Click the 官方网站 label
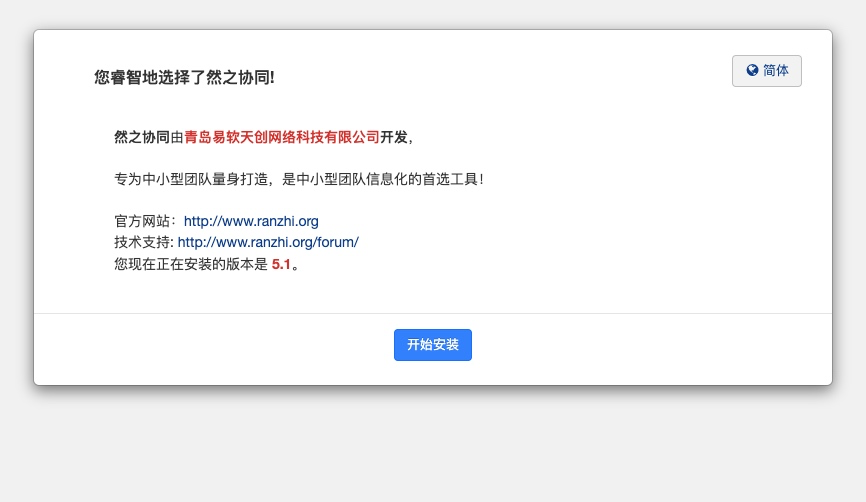 [142, 221]
